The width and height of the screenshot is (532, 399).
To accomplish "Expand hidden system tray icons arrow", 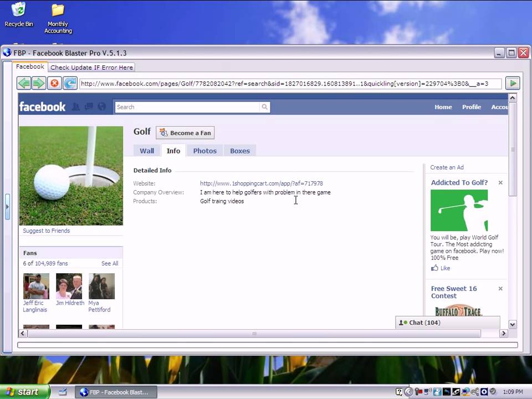I will click(x=408, y=392).
